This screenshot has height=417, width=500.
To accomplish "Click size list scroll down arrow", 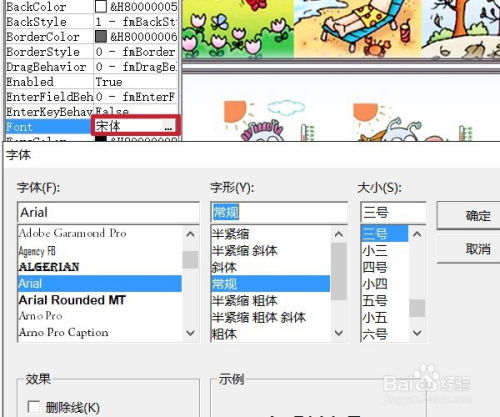I will pyautogui.click(x=417, y=332).
